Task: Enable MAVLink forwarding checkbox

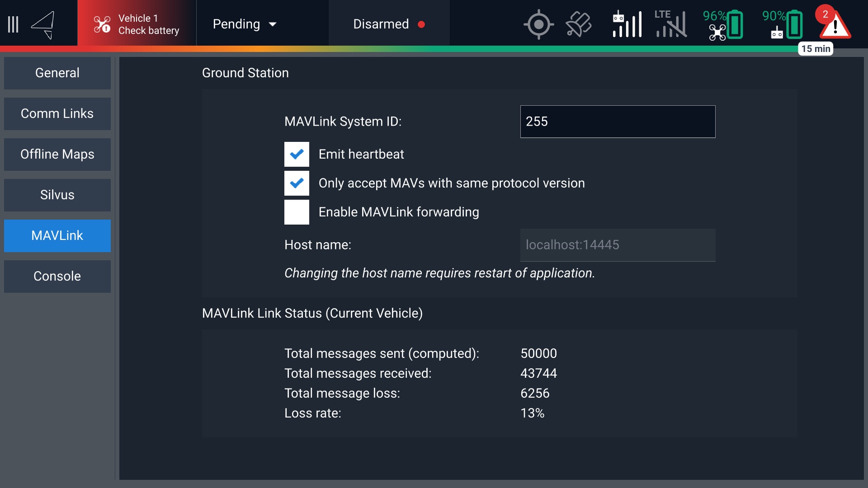Action: 297,212
